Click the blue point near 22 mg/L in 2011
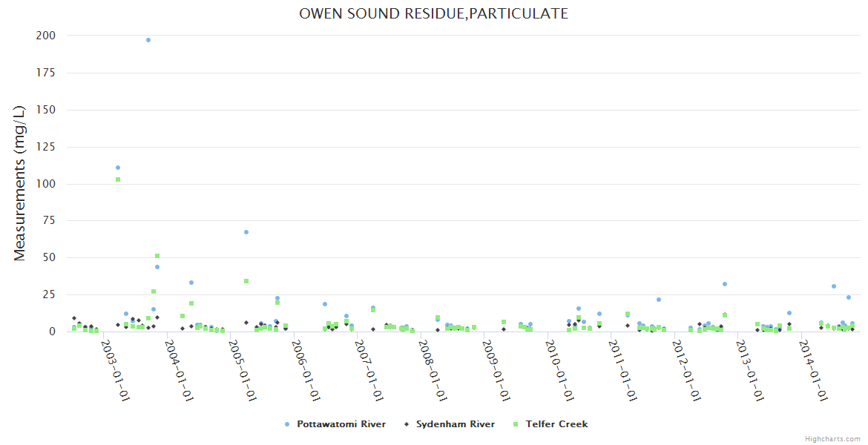The width and height of the screenshot is (868, 445). coord(659,300)
